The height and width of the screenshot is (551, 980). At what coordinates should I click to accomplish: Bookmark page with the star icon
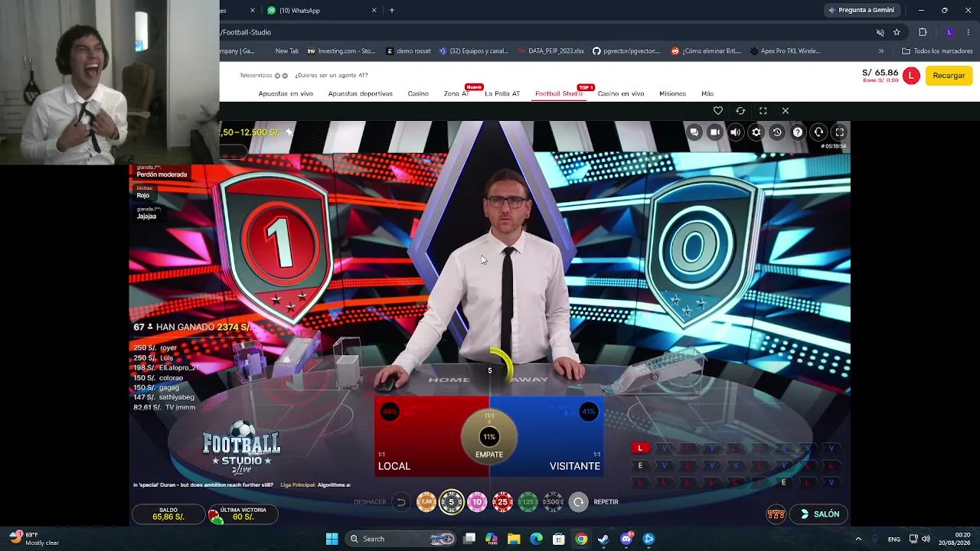coord(897,32)
